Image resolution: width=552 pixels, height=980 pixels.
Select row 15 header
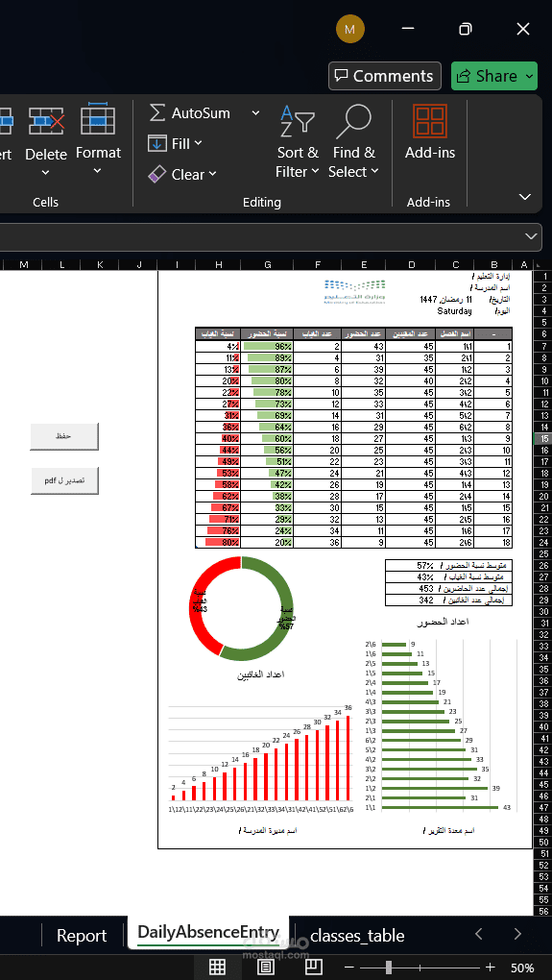point(542,439)
